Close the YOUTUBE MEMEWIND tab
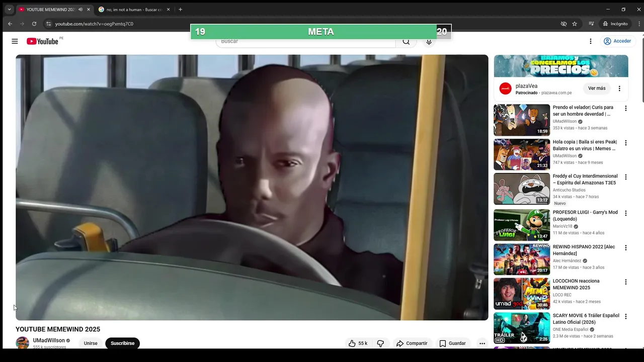The height and width of the screenshot is (362, 644). point(89,10)
